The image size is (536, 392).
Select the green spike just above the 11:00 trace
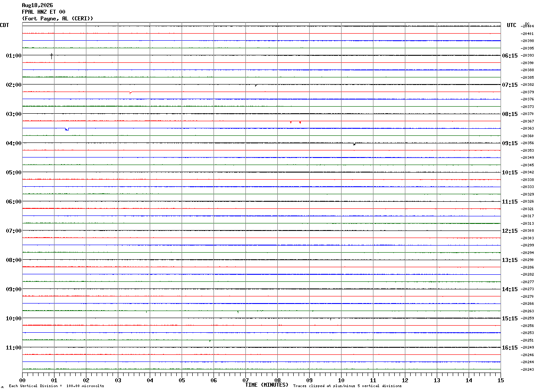(210, 341)
